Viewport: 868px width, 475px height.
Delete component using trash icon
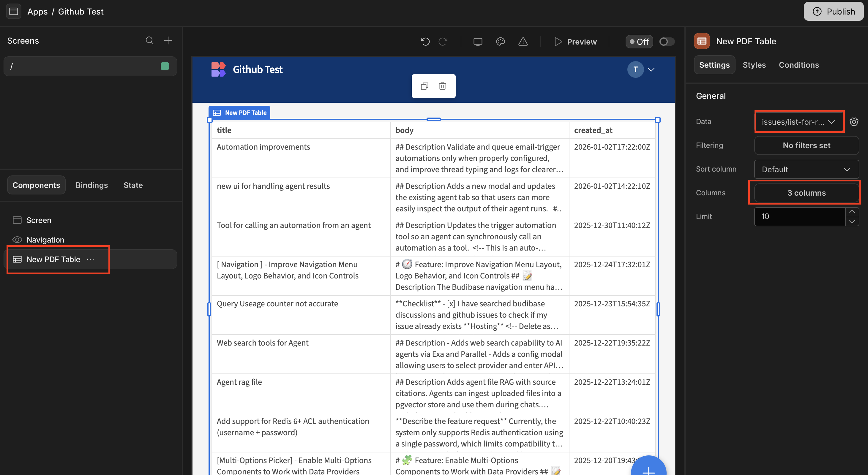click(442, 86)
